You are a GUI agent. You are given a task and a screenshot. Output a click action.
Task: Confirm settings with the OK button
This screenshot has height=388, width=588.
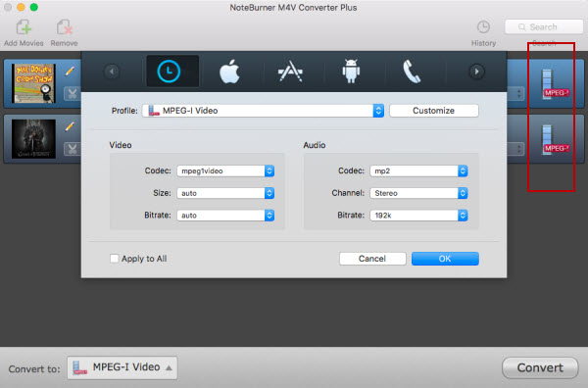click(x=445, y=259)
